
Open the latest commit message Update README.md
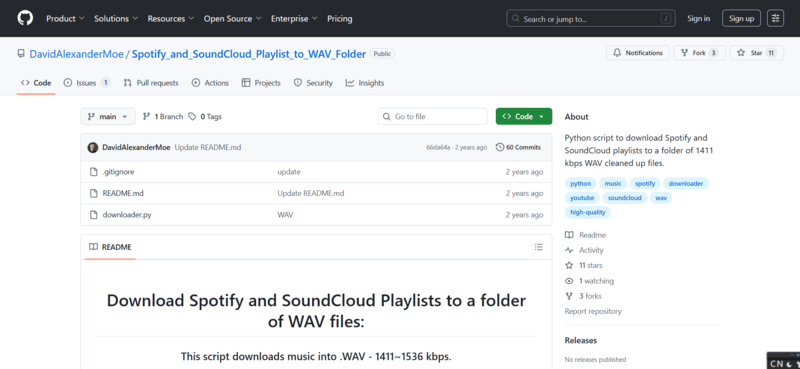click(x=208, y=147)
